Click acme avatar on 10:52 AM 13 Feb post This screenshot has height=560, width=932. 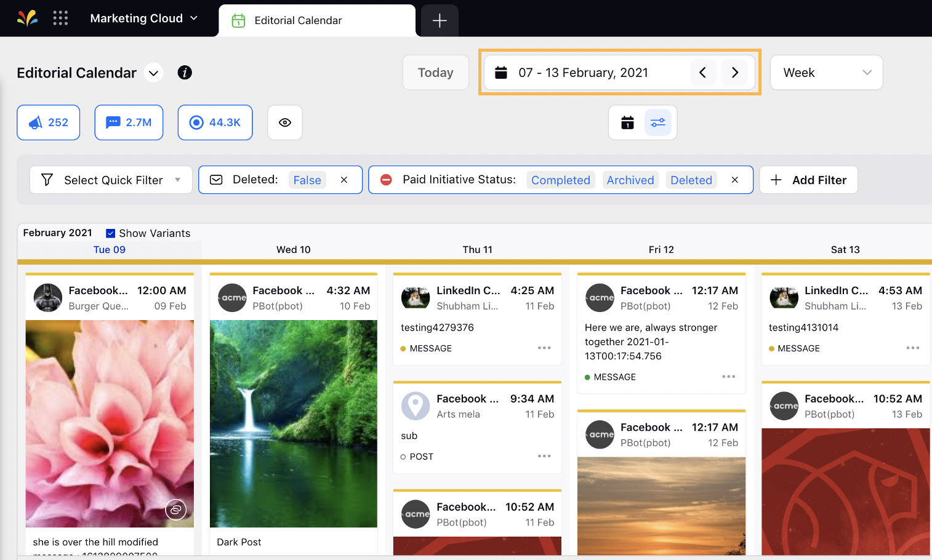click(x=784, y=406)
